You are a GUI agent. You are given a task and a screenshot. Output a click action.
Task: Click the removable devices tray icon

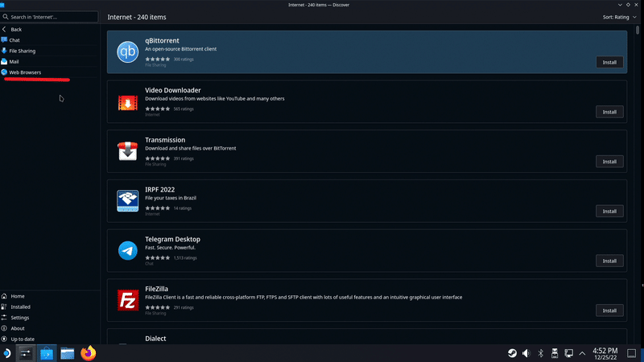pyautogui.click(x=555, y=353)
